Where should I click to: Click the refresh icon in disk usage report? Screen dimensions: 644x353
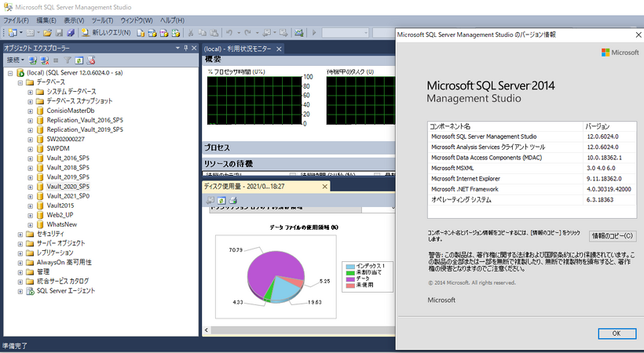221,200
